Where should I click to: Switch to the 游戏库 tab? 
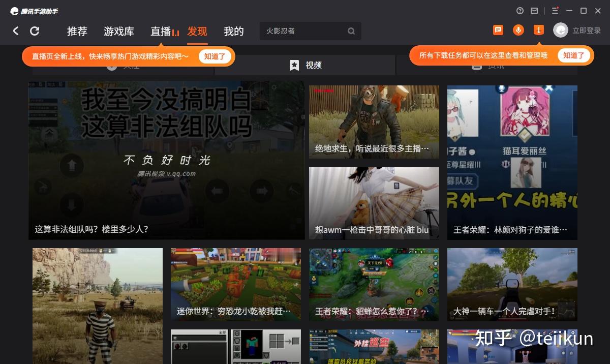pos(119,31)
